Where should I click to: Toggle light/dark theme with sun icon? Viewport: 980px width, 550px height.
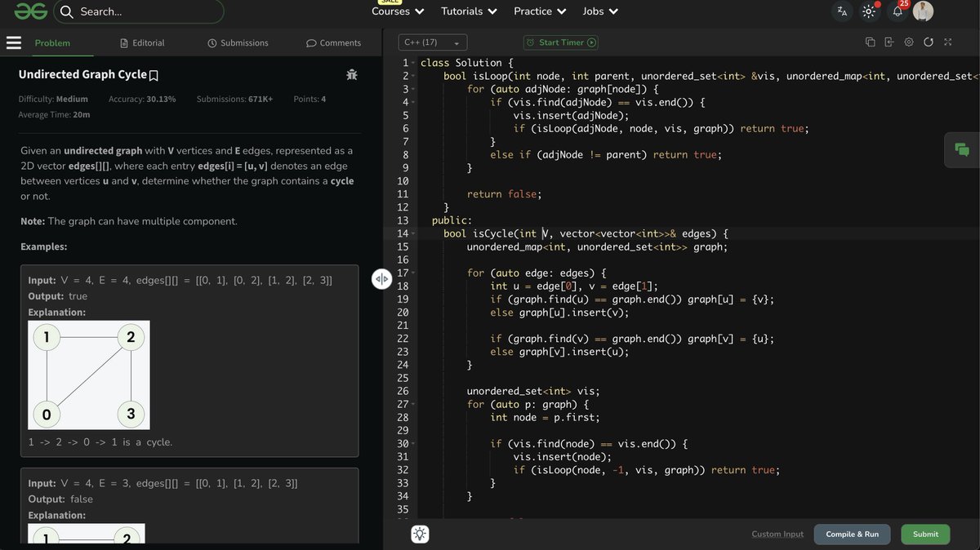pyautogui.click(x=869, y=11)
